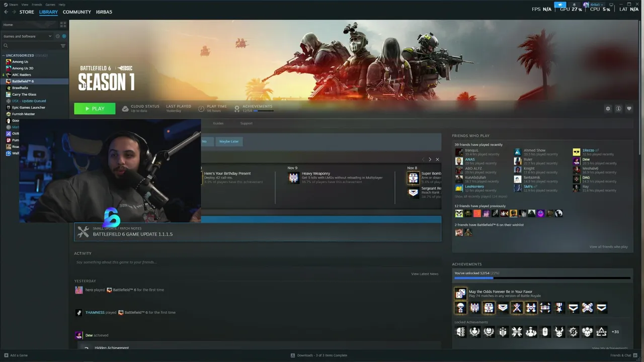The image size is (644, 362).
Task: Open i6rba5 account dropdown
Action: tap(596, 5)
